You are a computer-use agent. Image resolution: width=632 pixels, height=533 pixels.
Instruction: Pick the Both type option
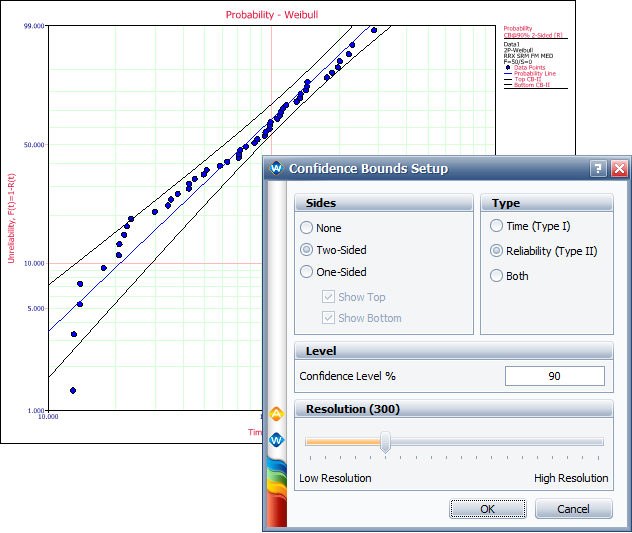click(x=496, y=276)
